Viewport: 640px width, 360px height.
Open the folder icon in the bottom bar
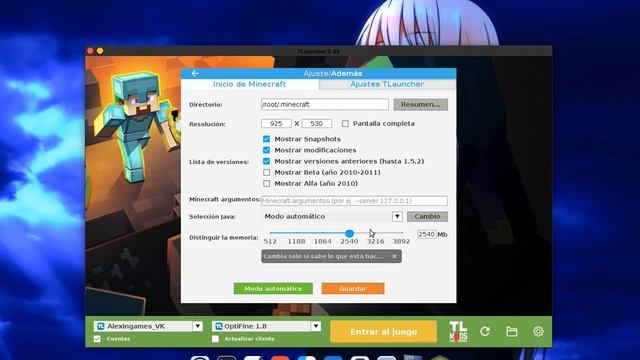(x=512, y=331)
